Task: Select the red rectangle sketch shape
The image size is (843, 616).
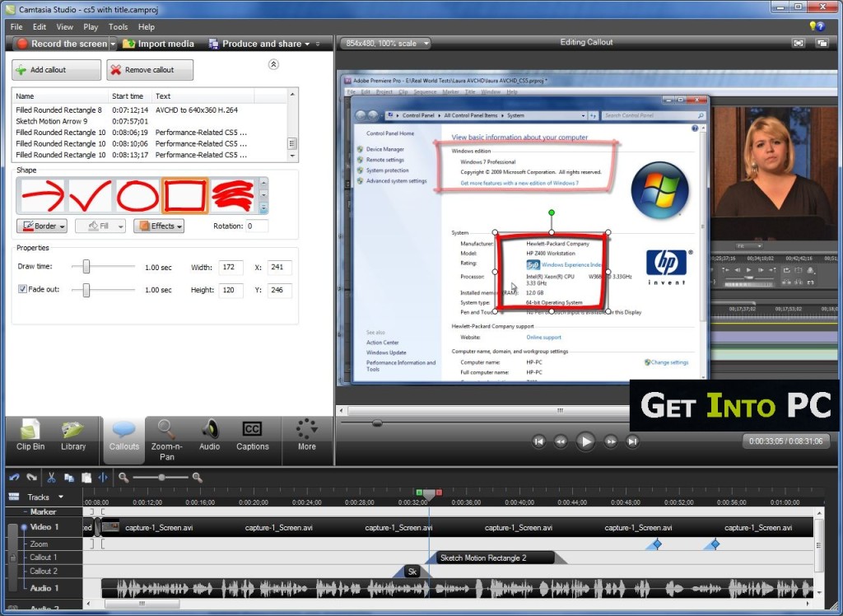Action: (185, 195)
